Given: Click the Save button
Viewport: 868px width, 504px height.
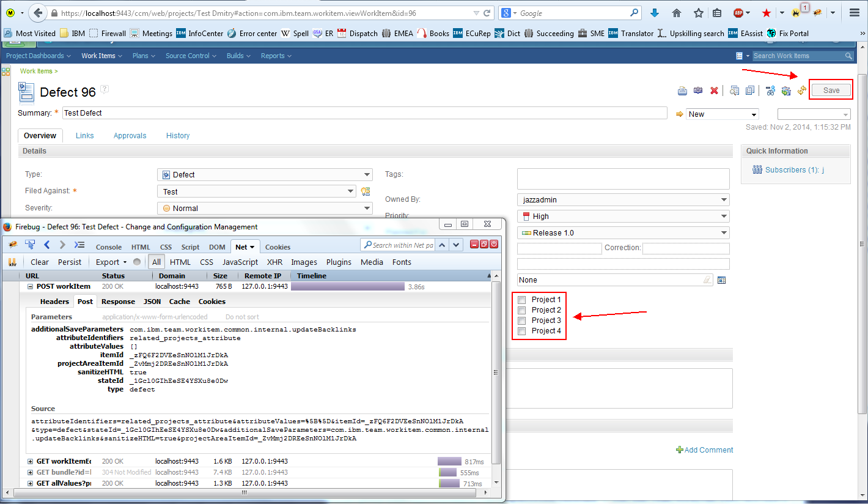Looking at the screenshot, I should (x=831, y=90).
